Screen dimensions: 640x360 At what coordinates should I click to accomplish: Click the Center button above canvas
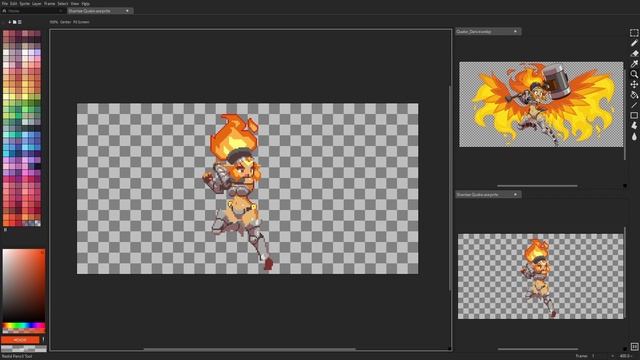tap(65, 22)
